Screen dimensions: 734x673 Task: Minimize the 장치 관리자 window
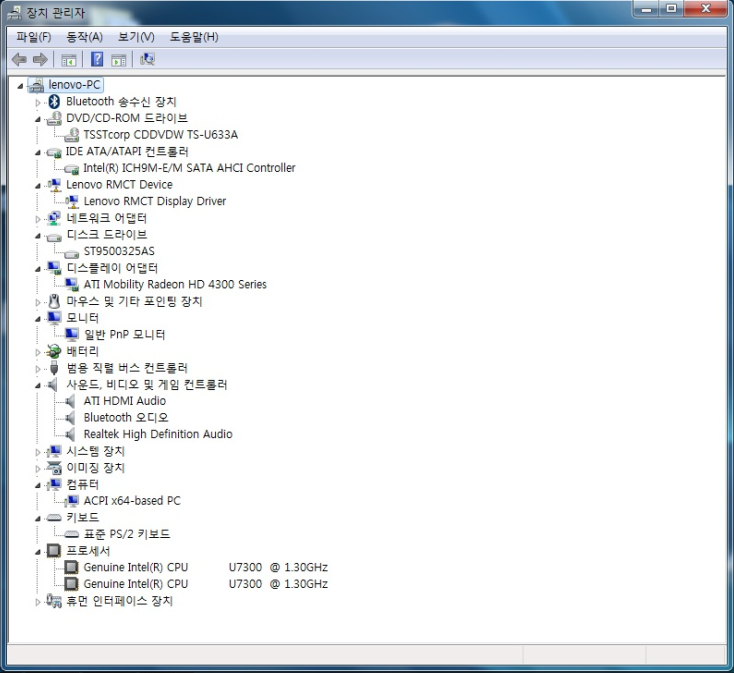click(x=646, y=8)
